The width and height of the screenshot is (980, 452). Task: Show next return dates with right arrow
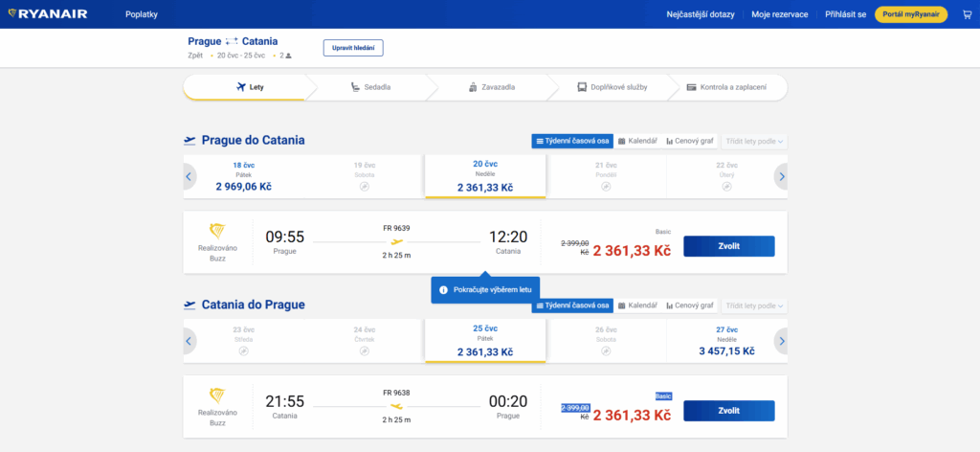781,341
